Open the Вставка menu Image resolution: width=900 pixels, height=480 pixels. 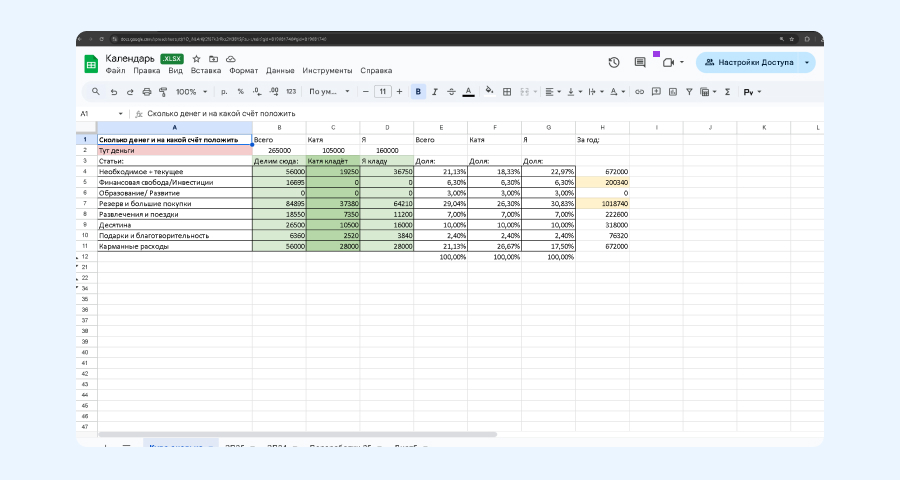(x=205, y=71)
